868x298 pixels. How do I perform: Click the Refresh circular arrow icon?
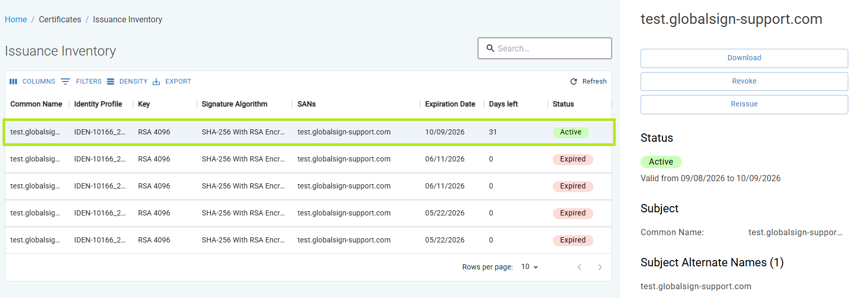click(574, 82)
